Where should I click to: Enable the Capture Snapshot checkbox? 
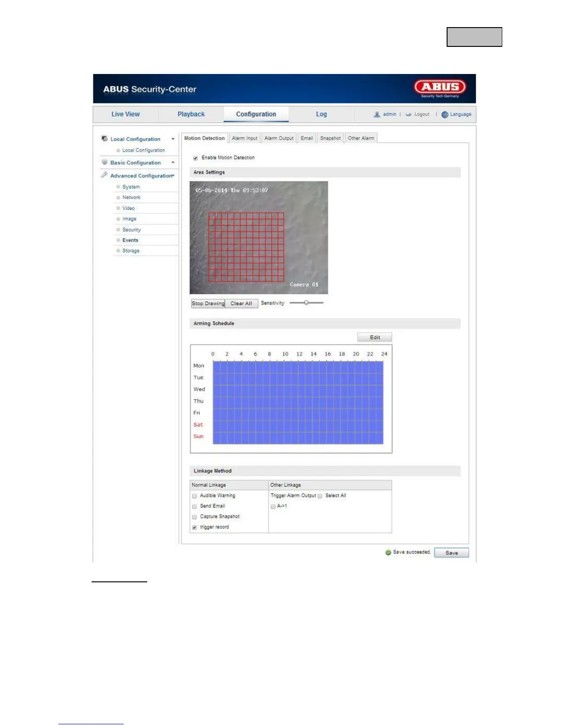tap(195, 517)
